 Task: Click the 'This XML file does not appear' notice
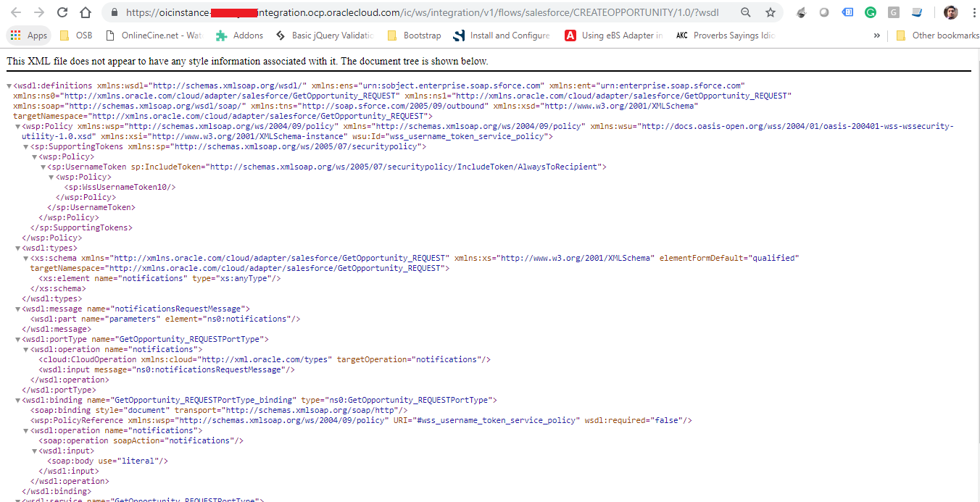(247, 61)
